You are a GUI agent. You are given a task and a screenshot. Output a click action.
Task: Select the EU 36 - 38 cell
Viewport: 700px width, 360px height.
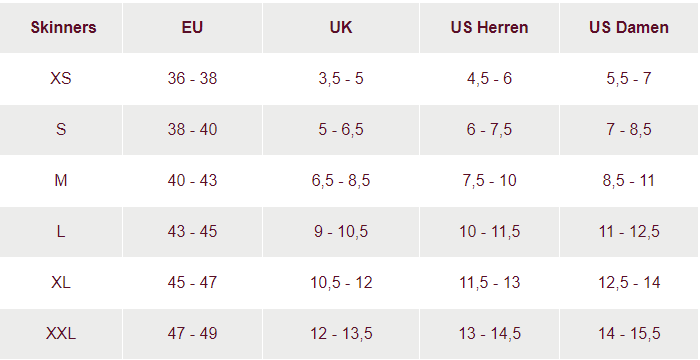pyautogui.click(x=192, y=79)
